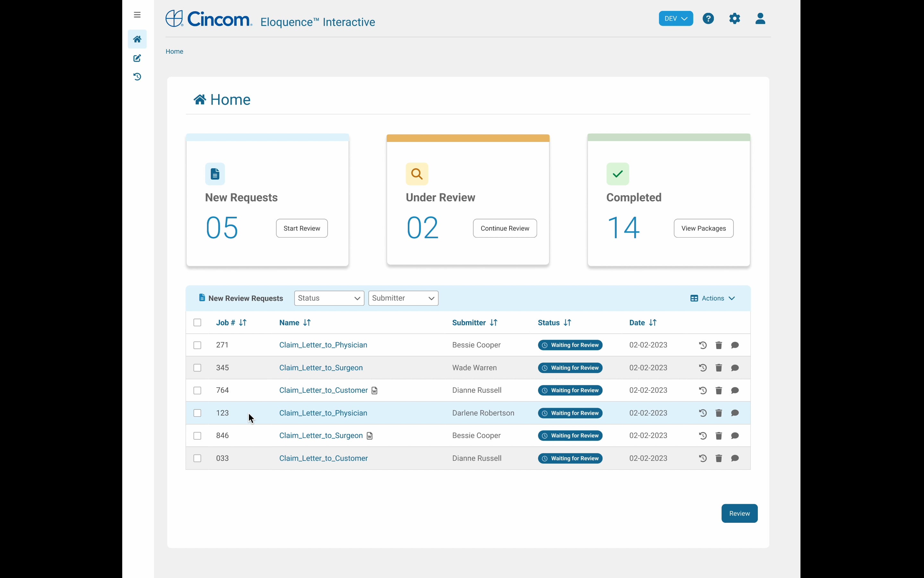The width and height of the screenshot is (924, 578).
Task: Open Claim_Letter_to_Surgeon for job 345
Action: (x=321, y=368)
